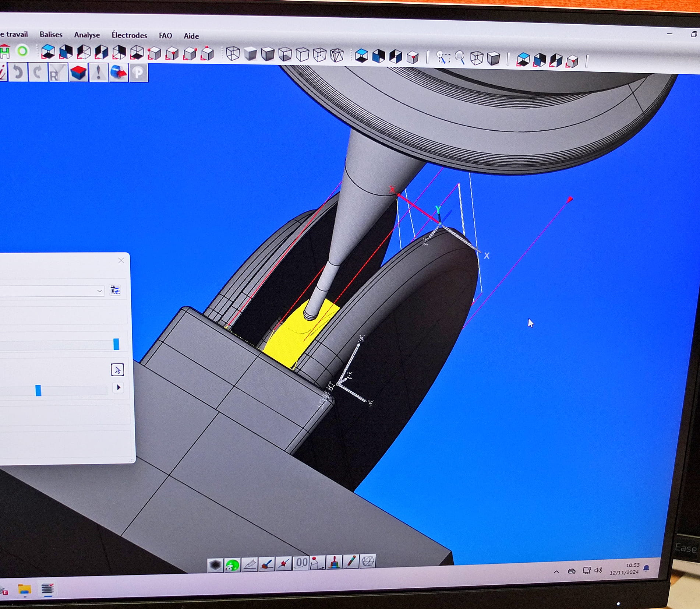The width and height of the screenshot is (700, 609).
Task: Open the FAO menu
Action: (x=165, y=36)
